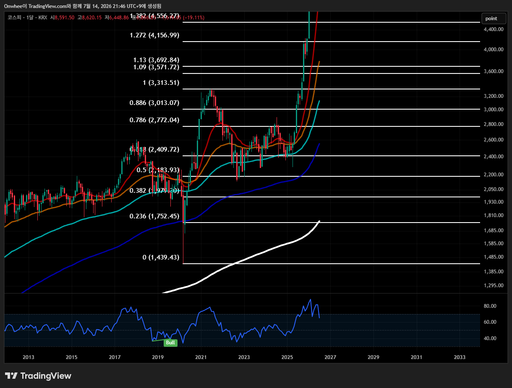The width and height of the screenshot is (512, 388).
Task: Click the 2031 label on time axis
Action: click(x=416, y=357)
